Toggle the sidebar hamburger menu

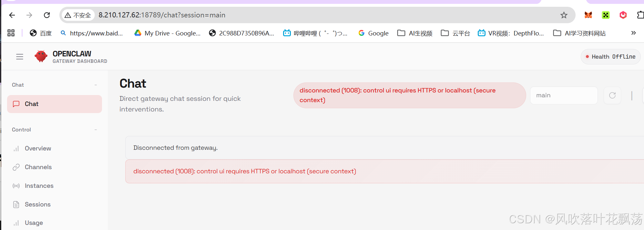tap(20, 57)
